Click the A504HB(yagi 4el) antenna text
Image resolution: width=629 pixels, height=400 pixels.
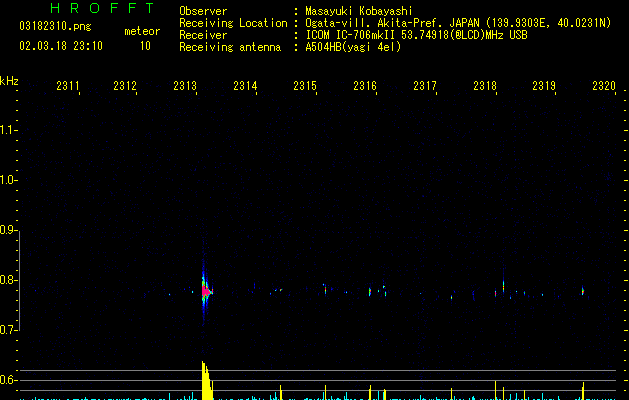point(353,47)
